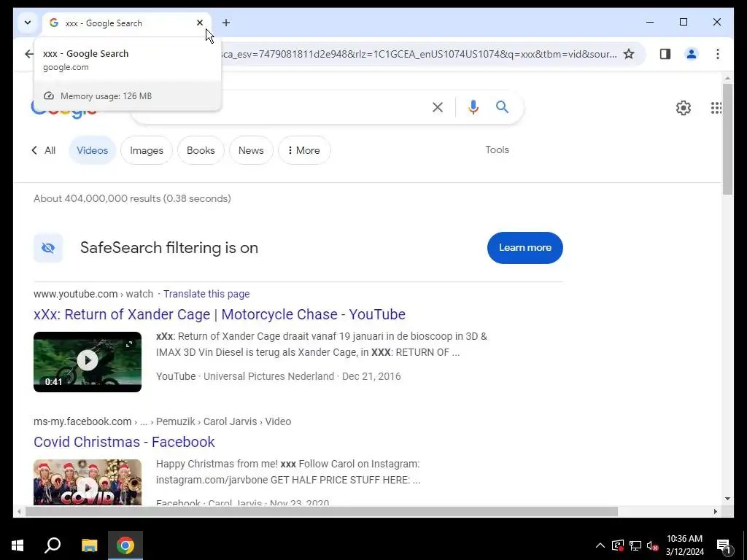Screen dimensions: 747x560
Task: Open Chrome three-dot menu
Action: click(x=718, y=54)
